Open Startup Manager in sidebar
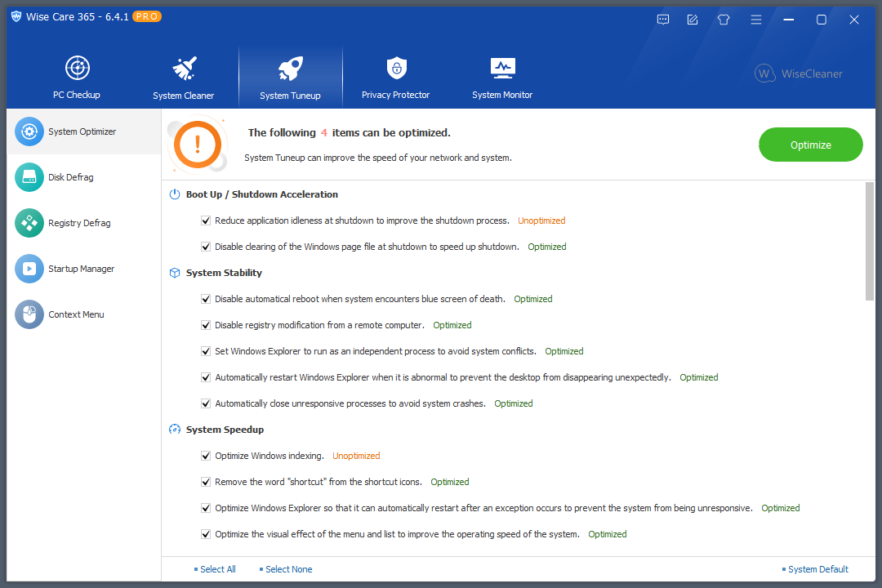 pos(84,269)
